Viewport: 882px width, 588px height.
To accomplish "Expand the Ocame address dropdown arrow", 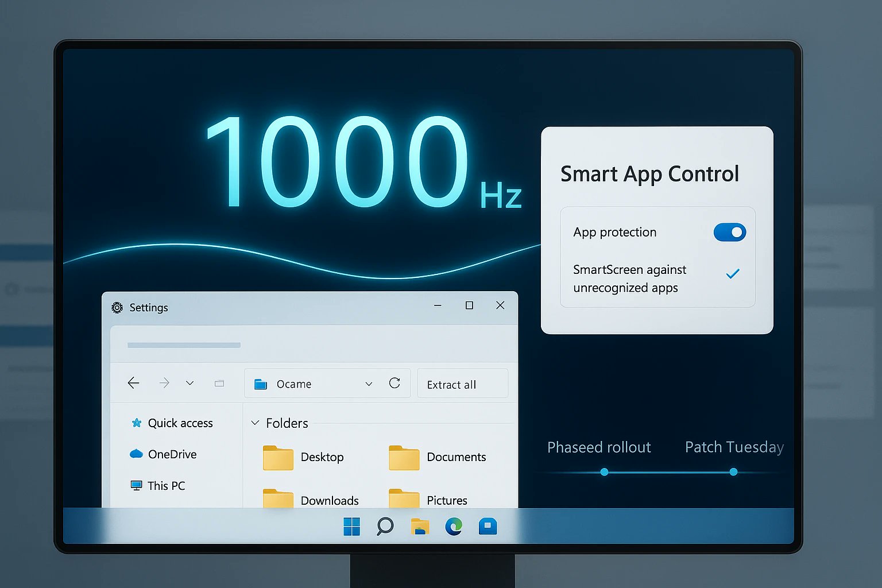I will click(x=369, y=384).
